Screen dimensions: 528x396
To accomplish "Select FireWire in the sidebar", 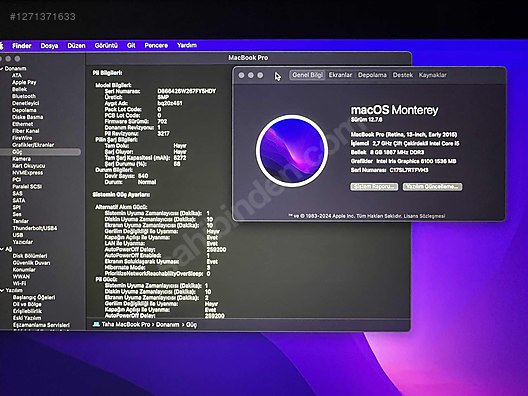I will pos(22,138).
